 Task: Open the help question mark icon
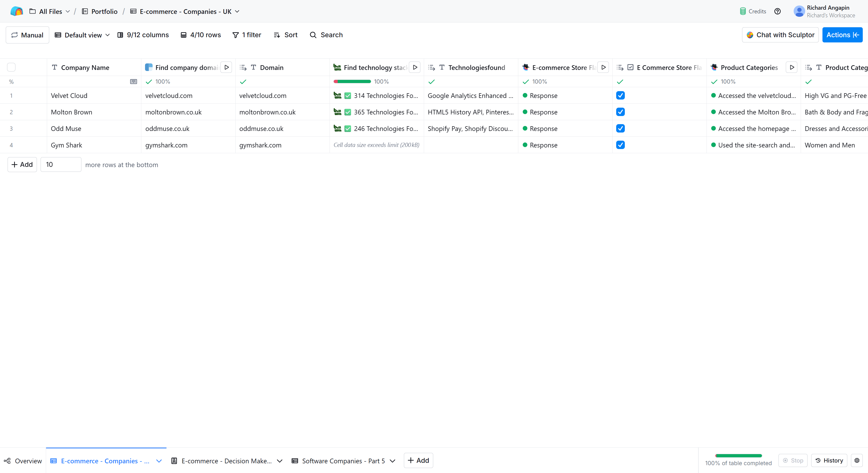777,12
